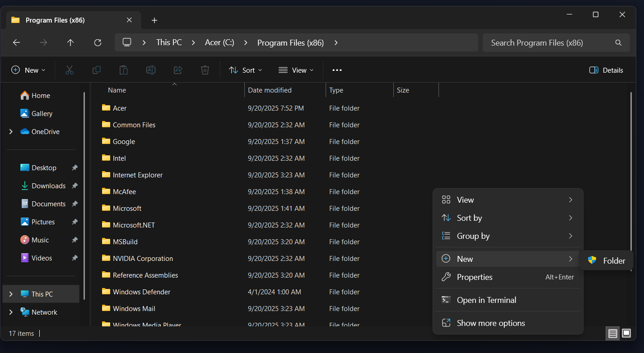This screenshot has width=644, height=353.
Task: Click chevron after This PC in breadcrumb
Action: [x=193, y=42]
